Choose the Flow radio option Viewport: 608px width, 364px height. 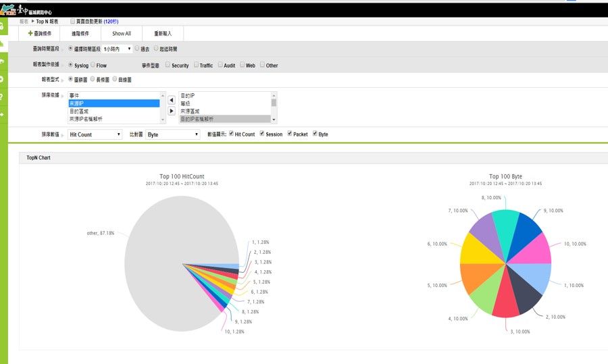click(93, 65)
